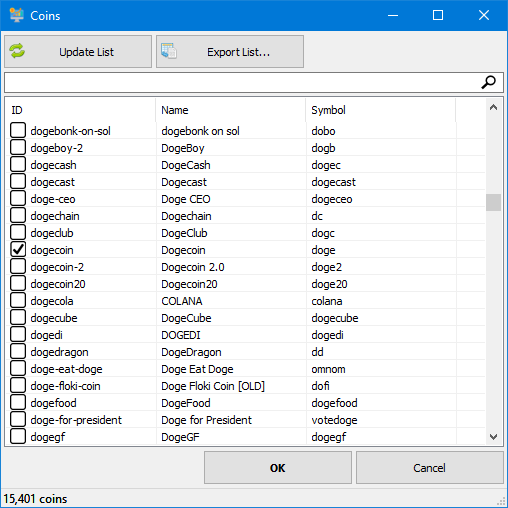
Task: Maximize the Coins window
Action: [x=438, y=15]
